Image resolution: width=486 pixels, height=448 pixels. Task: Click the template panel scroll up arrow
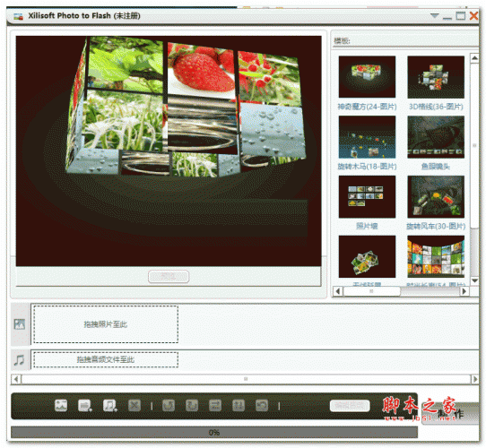[x=474, y=58]
